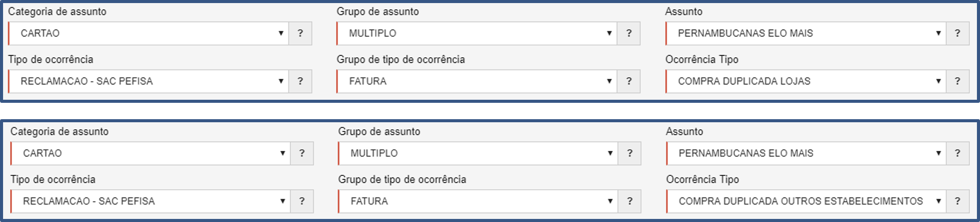Open help for Grupo de assunto in top form
980x222 pixels.
[x=629, y=33]
